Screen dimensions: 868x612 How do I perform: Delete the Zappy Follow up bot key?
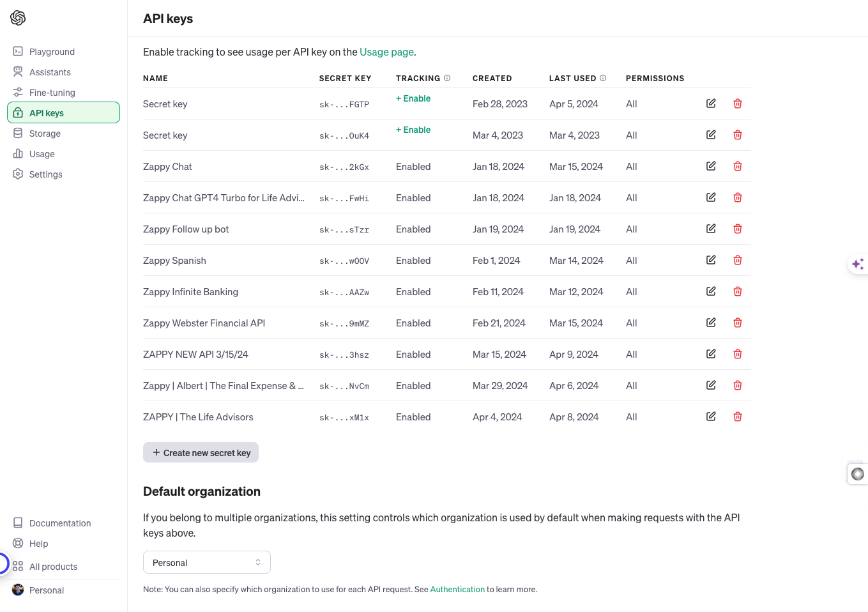point(738,229)
